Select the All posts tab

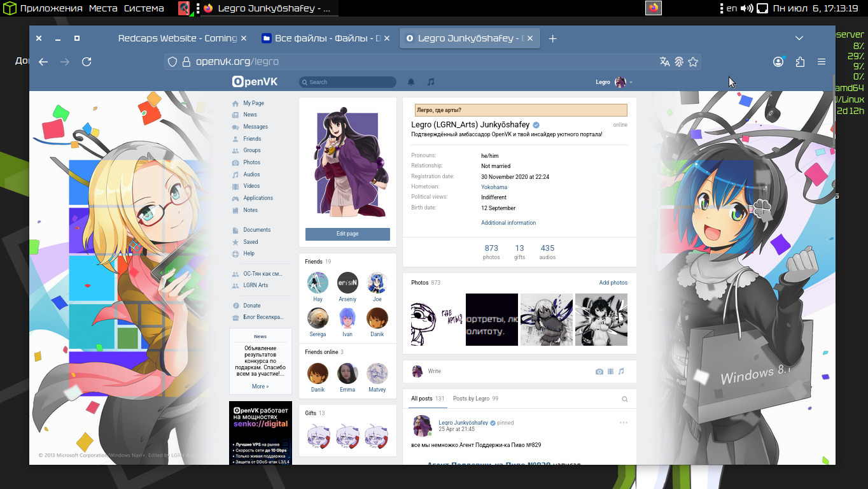point(427,399)
